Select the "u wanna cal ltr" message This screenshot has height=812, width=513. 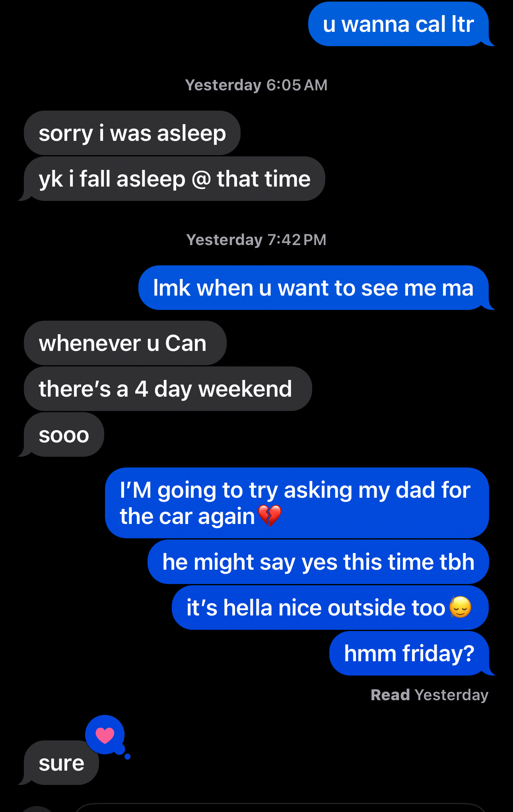click(398, 24)
